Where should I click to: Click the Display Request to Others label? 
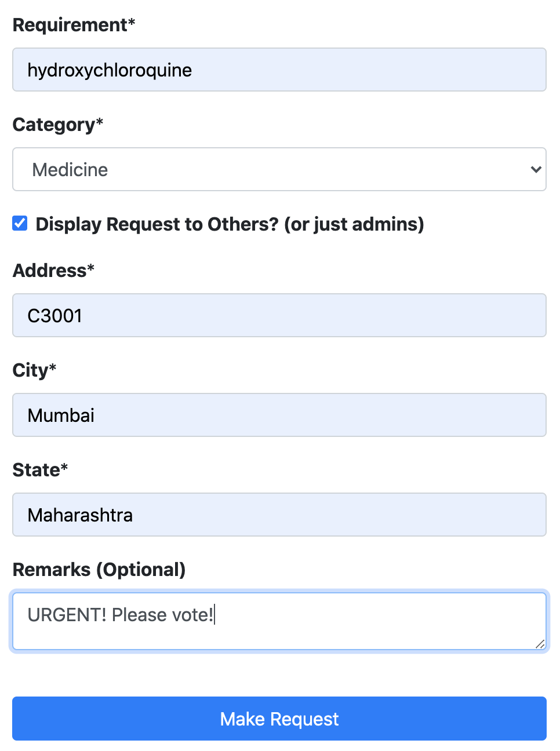tap(230, 224)
